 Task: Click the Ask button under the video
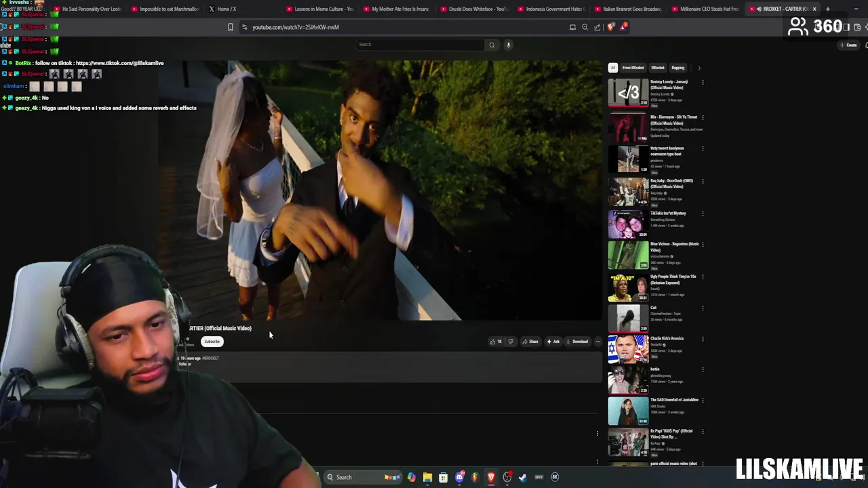click(553, 342)
